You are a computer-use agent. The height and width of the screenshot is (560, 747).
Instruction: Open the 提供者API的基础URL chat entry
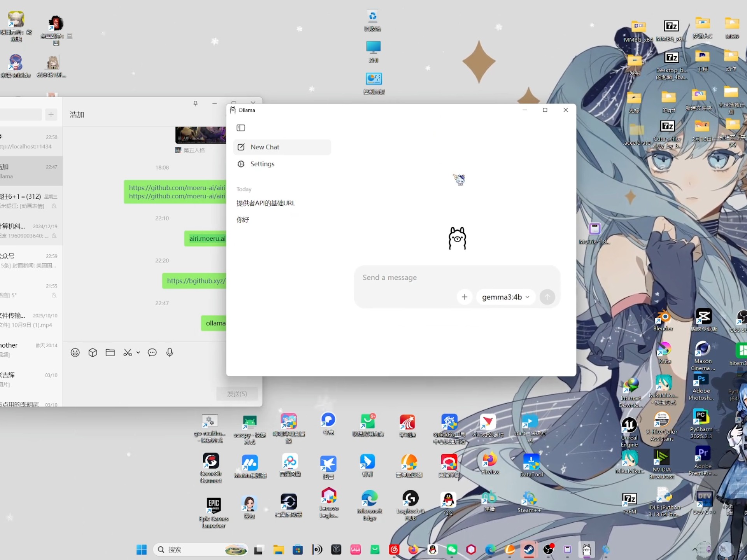pos(266,203)
